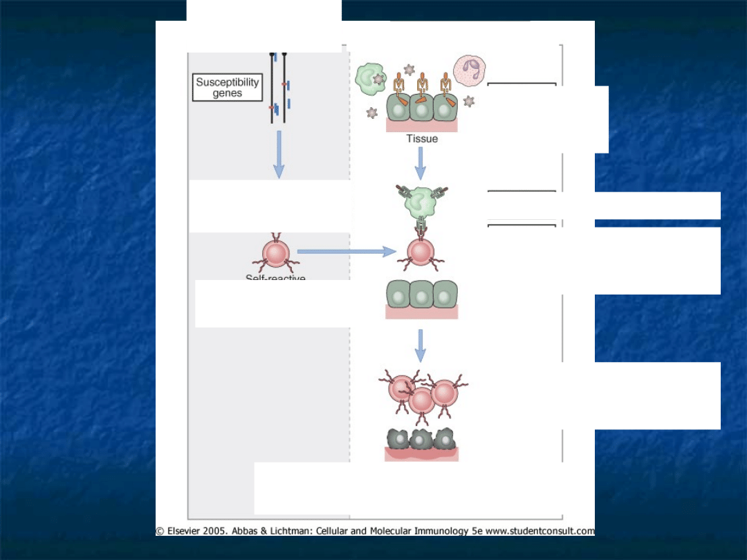
Task: Click the green antigen-presenting cell in the middle
Action: pos(421,202)
